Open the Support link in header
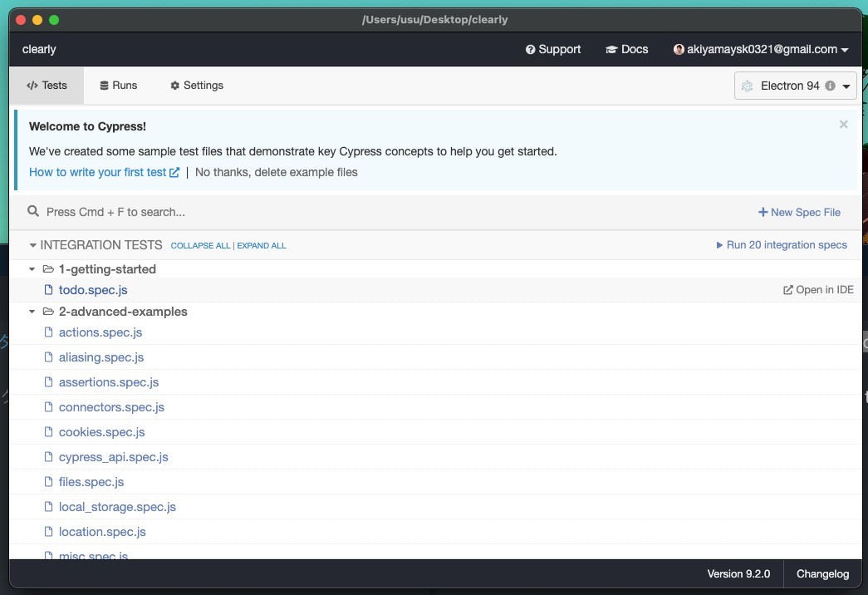The width and height of the screenshot is (868, 595). click(x=553, y=49)
